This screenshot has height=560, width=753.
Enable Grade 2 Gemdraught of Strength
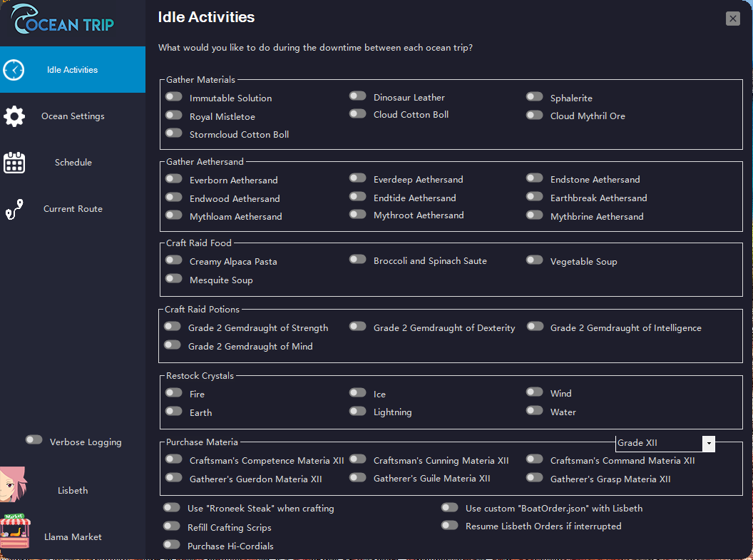click(172, 327)
